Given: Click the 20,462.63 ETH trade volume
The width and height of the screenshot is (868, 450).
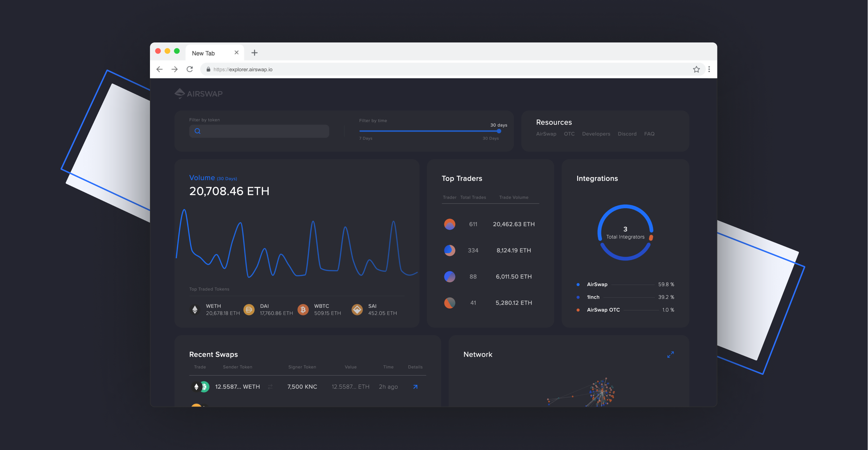Looking at the screenshot, I should click(513, 224).
